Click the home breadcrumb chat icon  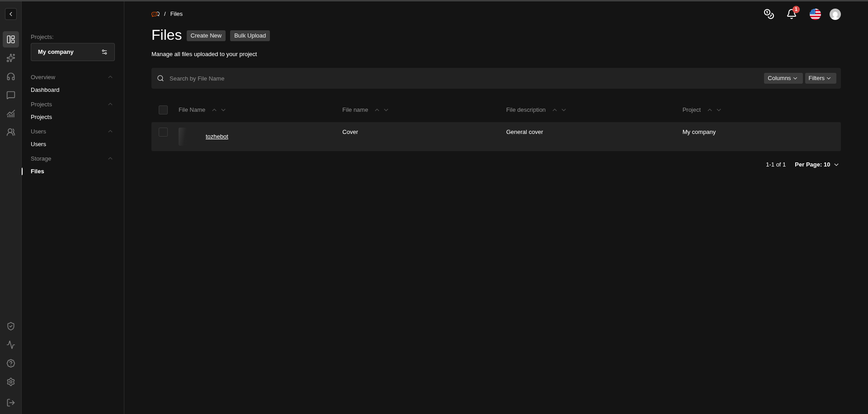click(x=156, y=14)
